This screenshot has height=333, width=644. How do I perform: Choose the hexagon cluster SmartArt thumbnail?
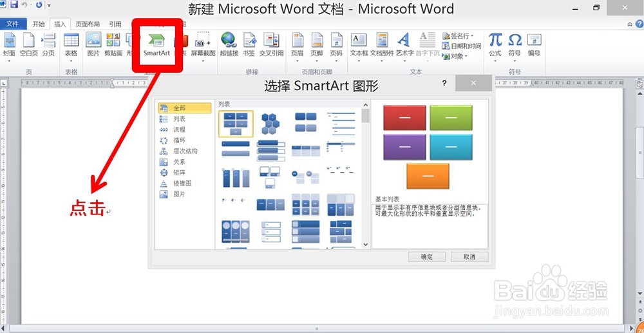(270, 124)
